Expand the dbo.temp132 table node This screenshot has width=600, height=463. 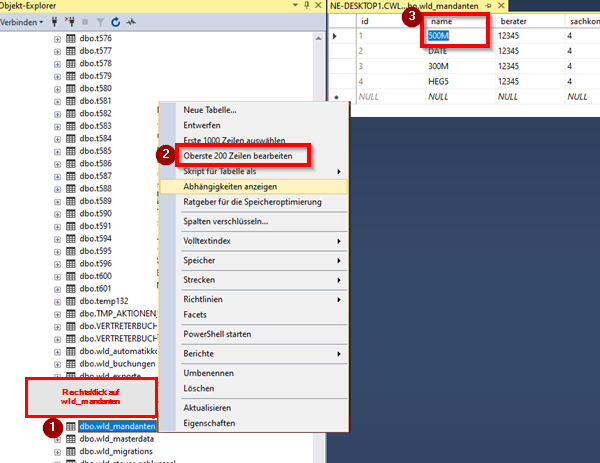(x=57, y=300)
